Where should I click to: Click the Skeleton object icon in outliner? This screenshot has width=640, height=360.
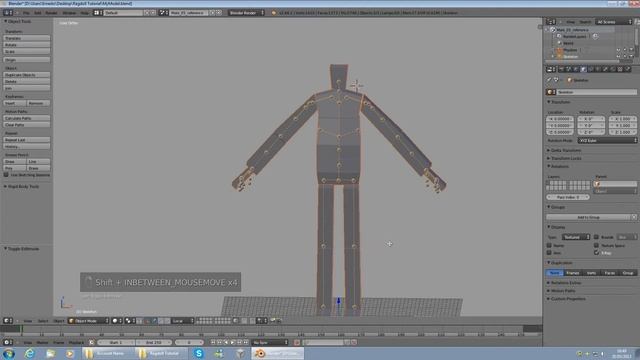pyautogui.click(x=560, y=57)
